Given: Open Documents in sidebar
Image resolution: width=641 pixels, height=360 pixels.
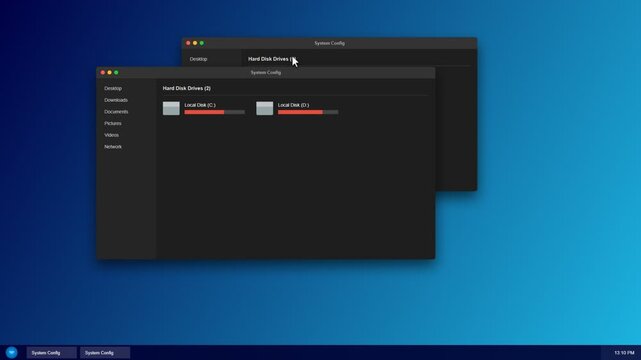Looking at the screenshot, I should (116, 112).
